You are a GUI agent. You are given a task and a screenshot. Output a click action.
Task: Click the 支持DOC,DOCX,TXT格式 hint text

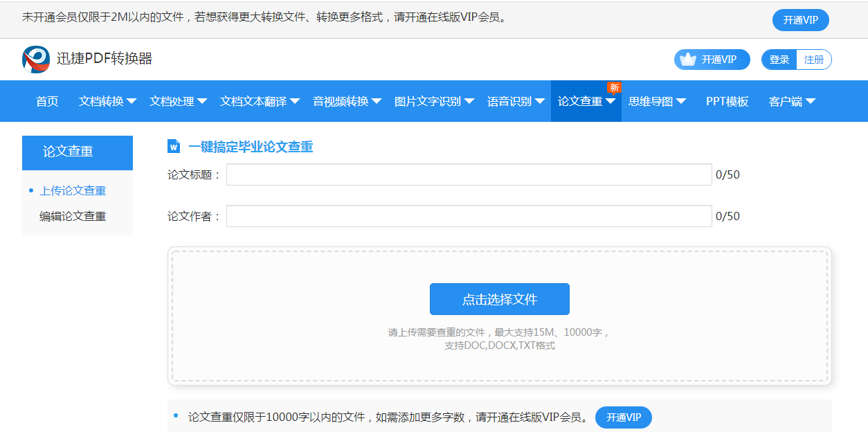(x=500, y=345)
